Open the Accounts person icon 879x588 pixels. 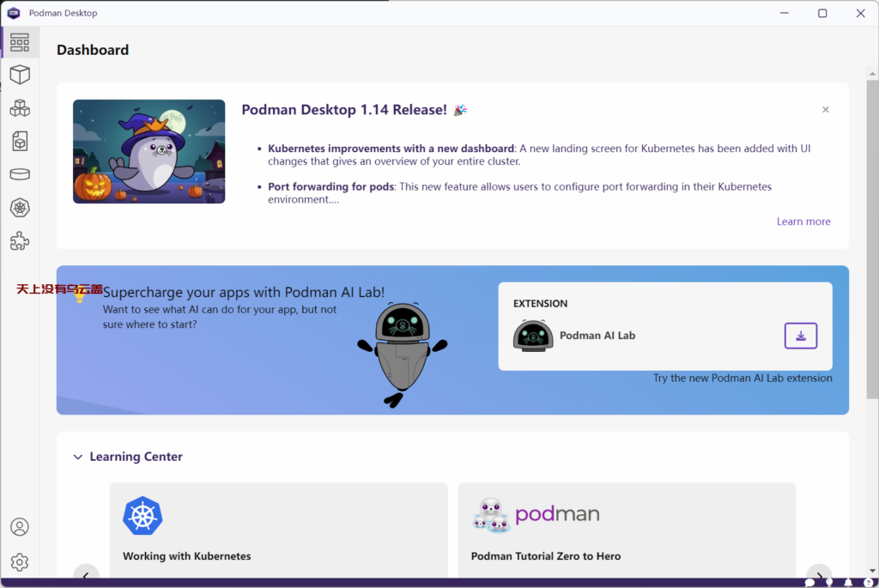pyautogui.click(x=20, y=527)
